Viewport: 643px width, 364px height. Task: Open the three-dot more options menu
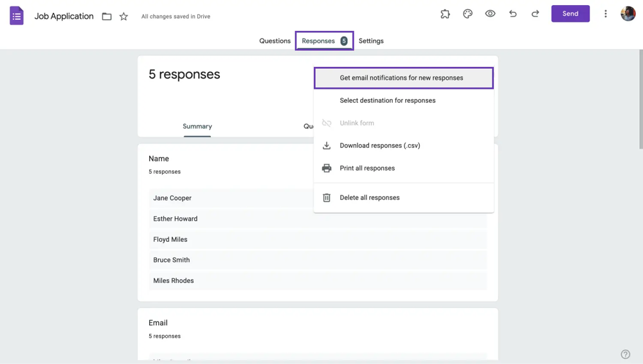[x=605, y=14]
